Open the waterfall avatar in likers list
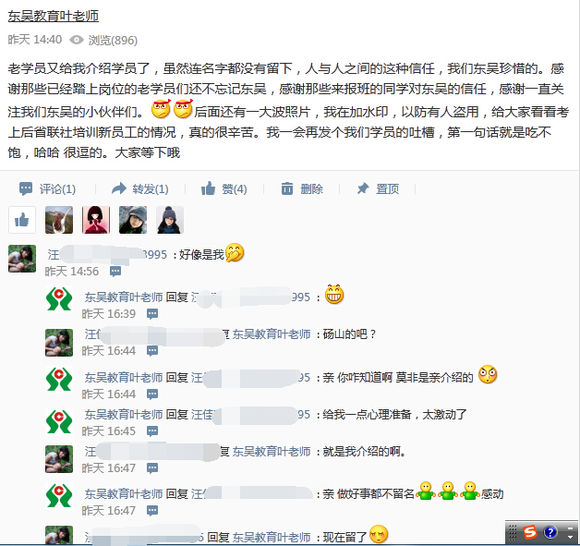Image resolution: width=580 pixels, height=546 pixels. click(59, 220)
